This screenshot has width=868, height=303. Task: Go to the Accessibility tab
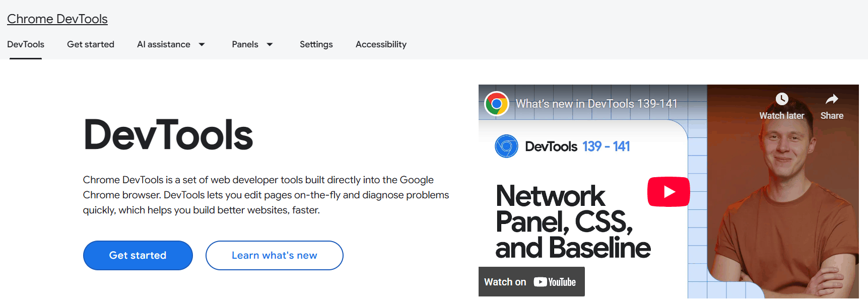381,44
